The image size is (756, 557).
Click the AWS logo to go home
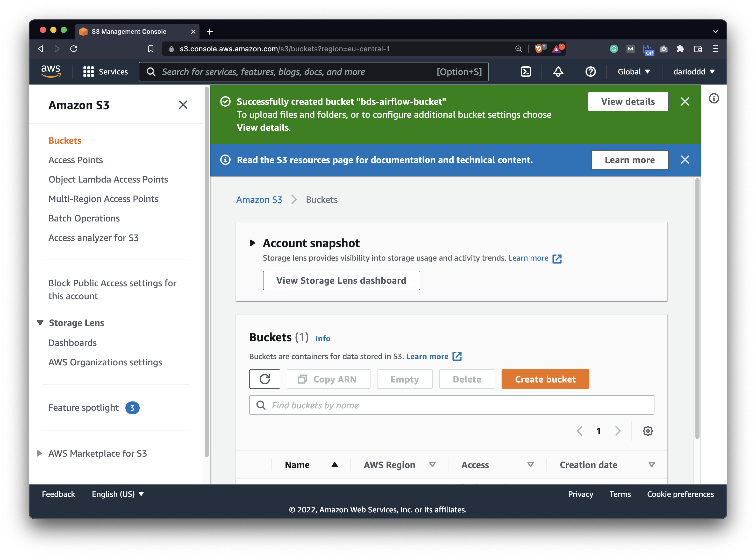pos(51,71)
